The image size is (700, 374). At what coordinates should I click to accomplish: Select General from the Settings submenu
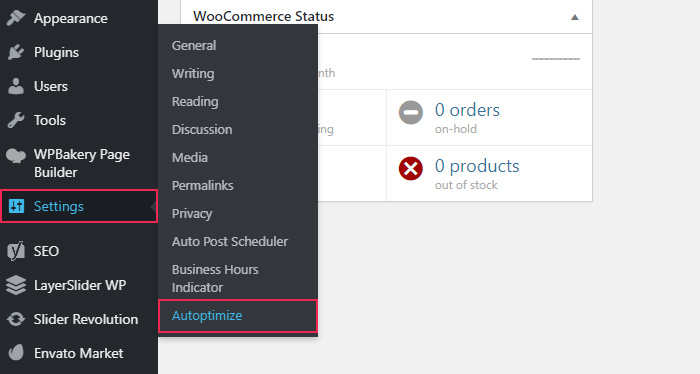tap(194, 46)
